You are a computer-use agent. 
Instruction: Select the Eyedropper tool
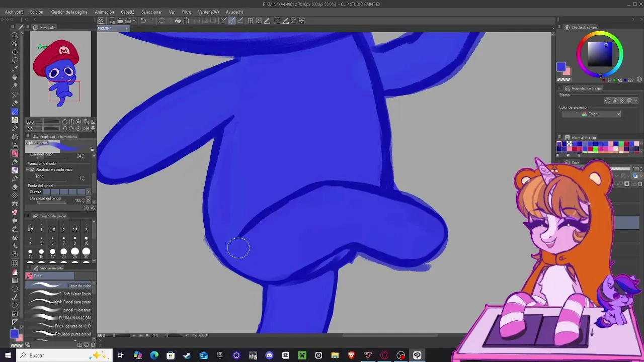pyautogui.click(x=15, y=69)
